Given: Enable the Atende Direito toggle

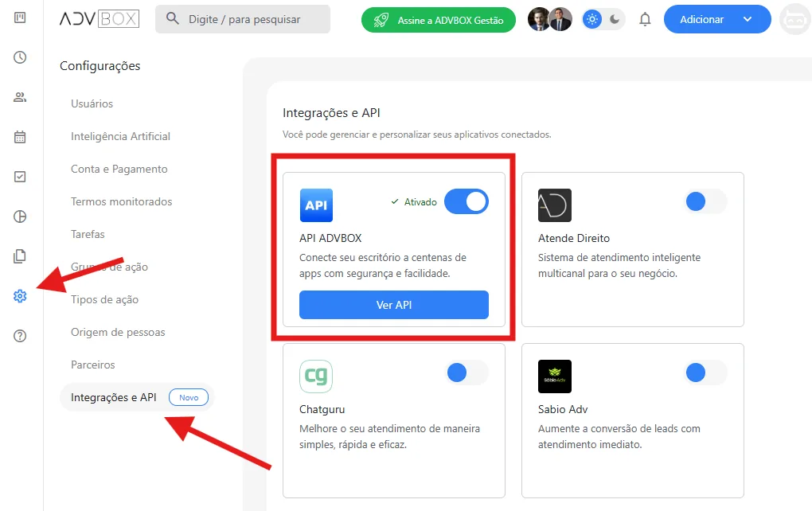Looking at the screenshot, I should (x=705, y=202).
